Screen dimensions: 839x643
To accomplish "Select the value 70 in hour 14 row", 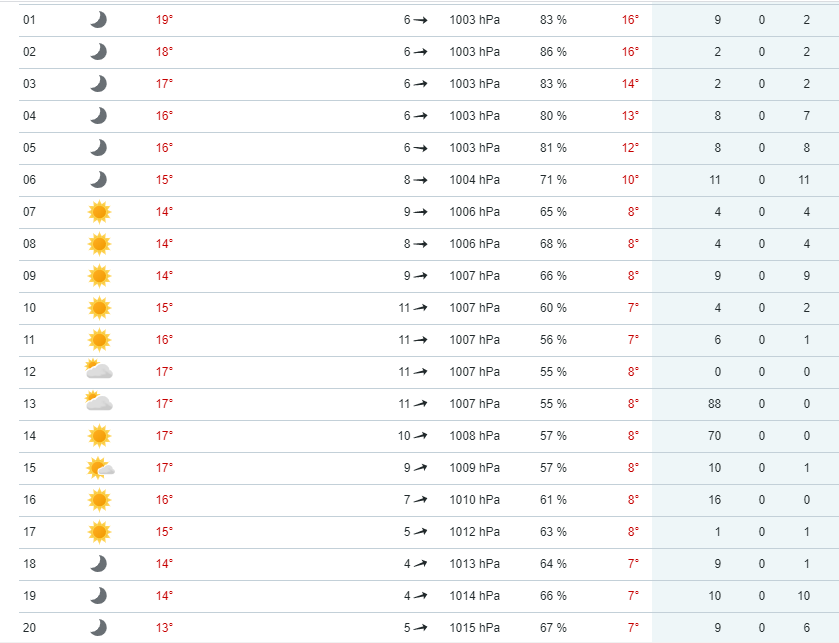I will (x=714, y=436).
